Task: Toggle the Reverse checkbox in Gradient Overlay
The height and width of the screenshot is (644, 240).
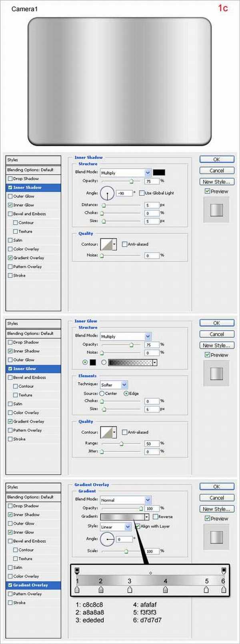Action: coord(155,517)
